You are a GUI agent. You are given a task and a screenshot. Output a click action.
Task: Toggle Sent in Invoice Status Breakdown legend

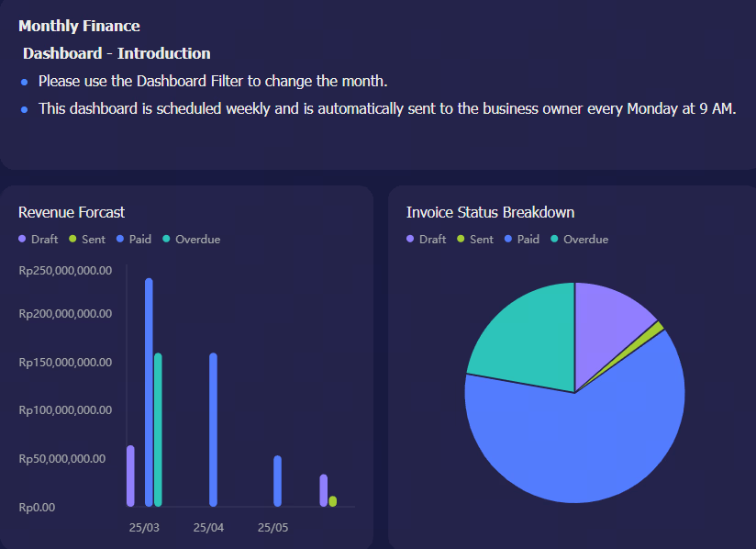475,240
